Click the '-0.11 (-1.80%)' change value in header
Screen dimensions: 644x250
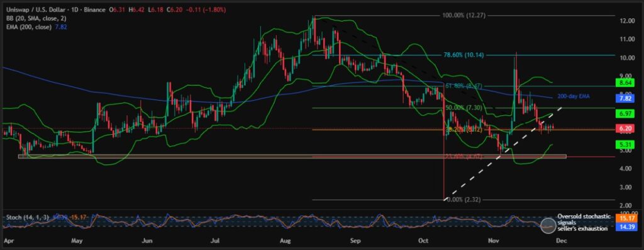206,9
